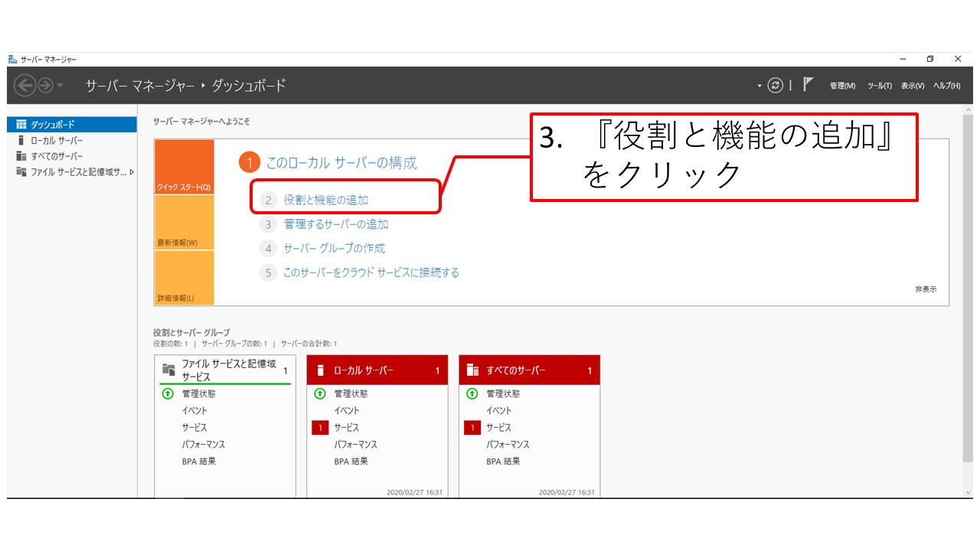The image size is (980, 551).
Task: Open the notifications flag icon
Action: coord(807,85)
